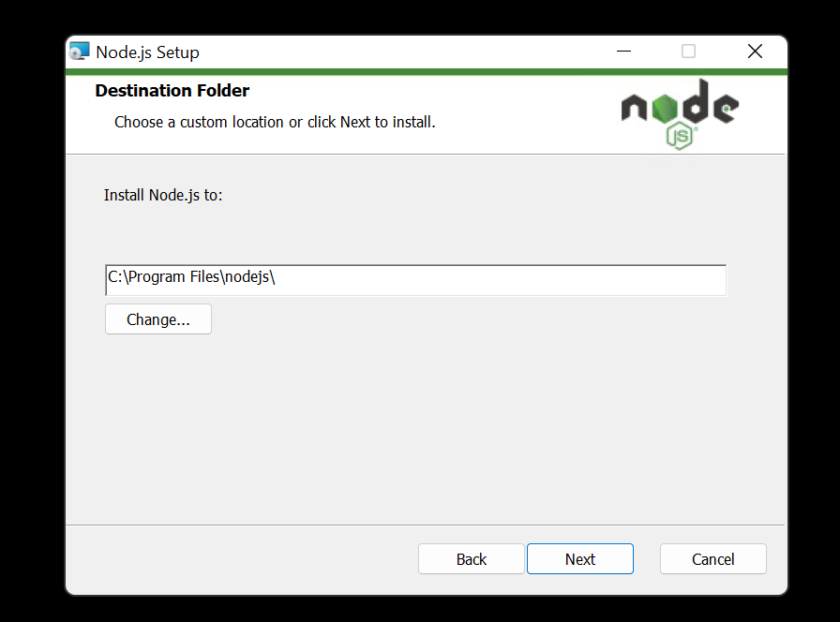Cancel the Node.js installation

[x=713, y=559]
